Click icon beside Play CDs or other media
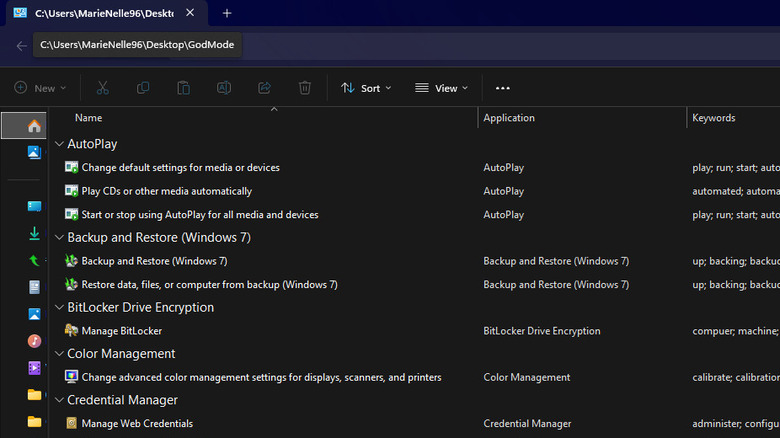This screenshot has height=438, width=780. 72,191
